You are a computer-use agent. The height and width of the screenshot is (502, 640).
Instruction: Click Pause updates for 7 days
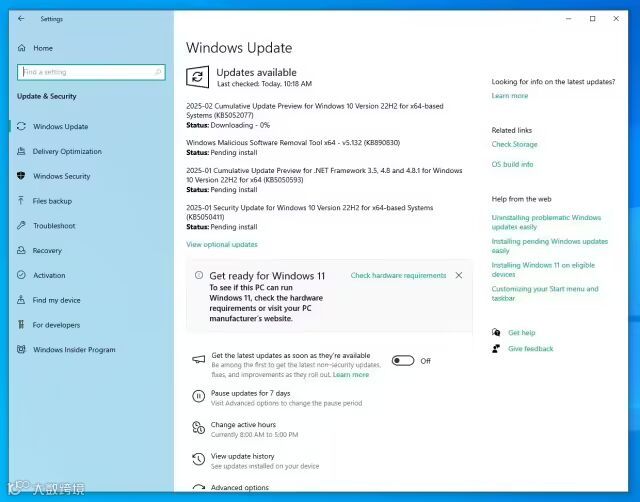250,393
